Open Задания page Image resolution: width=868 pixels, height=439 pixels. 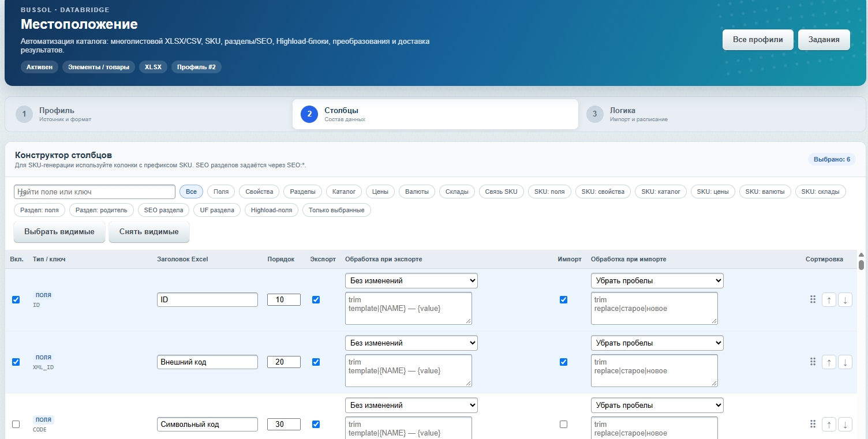824,40
